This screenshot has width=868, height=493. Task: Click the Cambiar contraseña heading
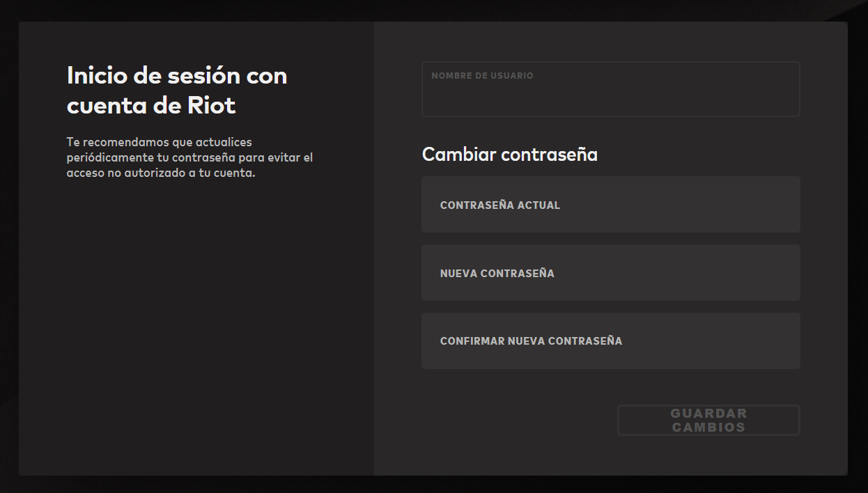510,155
